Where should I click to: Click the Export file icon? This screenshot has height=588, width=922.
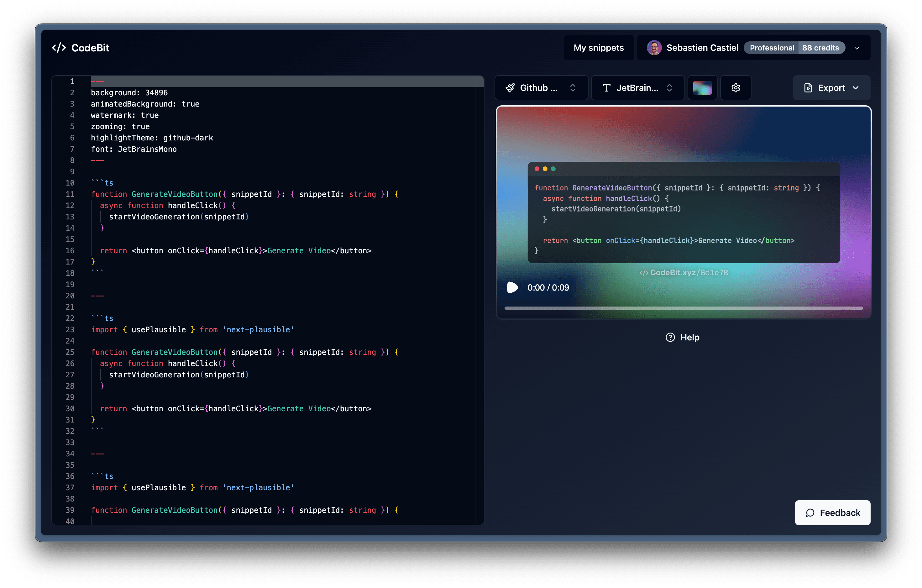pyautogui.click(x=808, y=88)
